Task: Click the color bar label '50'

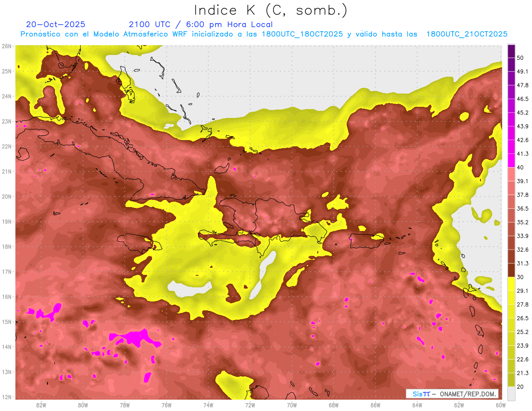Action: (x=521, y=58)
